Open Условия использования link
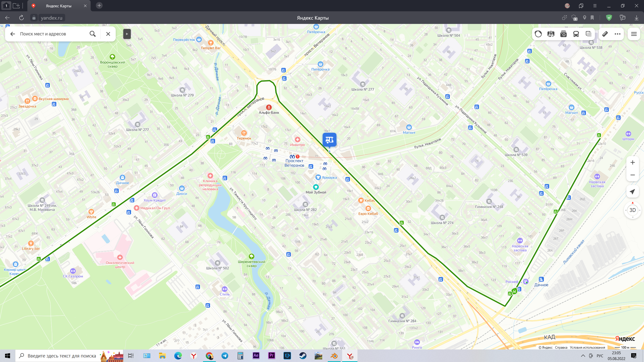Viewport: 644px width, 362px height. [x=587, y=347]
